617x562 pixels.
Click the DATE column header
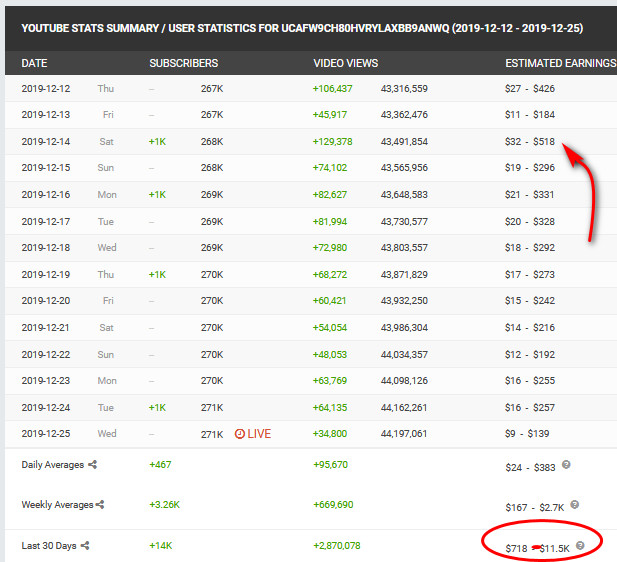pos(34,63)
